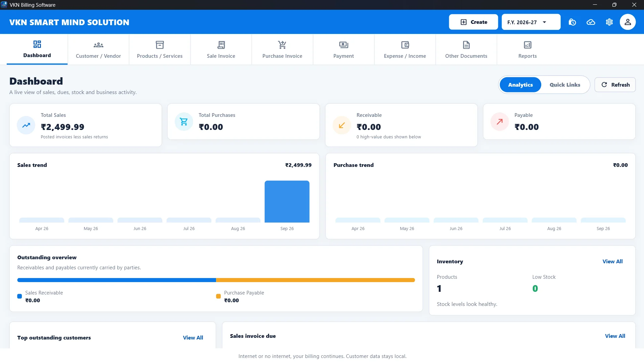The height and width of the screenshot is (362, 644).
Task: Click the orange Purchase Payable bar segment
Action: click(x=315, y=280)
